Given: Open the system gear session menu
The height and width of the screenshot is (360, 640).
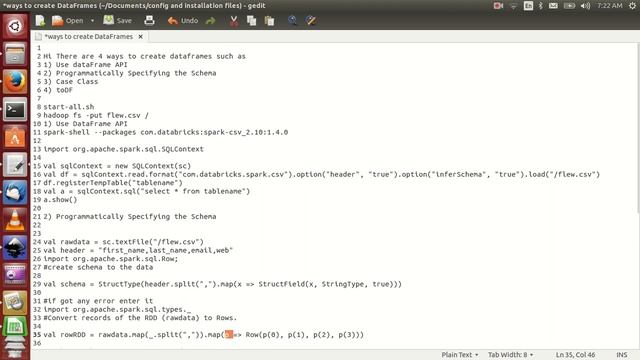Looking at the screenshot, I should 632,6.
